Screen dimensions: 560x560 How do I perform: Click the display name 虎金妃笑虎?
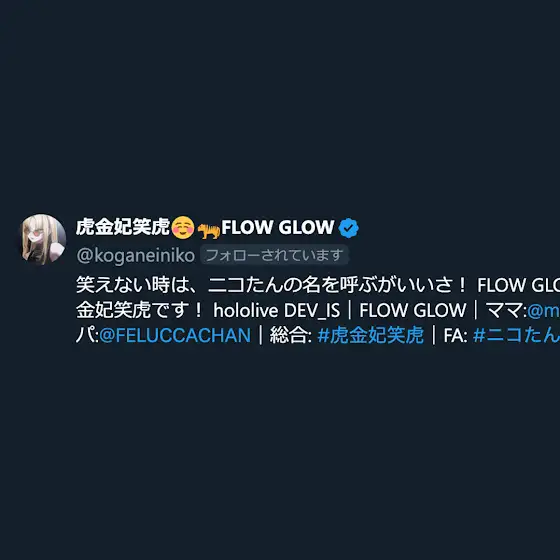(122, 227)
